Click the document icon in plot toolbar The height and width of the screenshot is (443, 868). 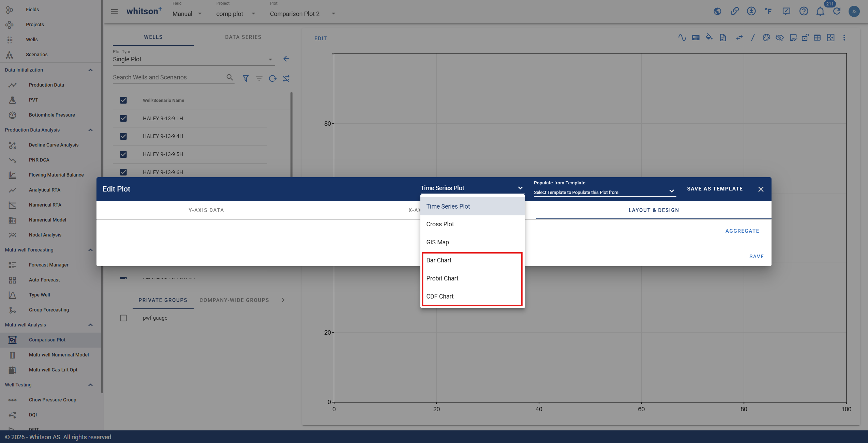723,37
